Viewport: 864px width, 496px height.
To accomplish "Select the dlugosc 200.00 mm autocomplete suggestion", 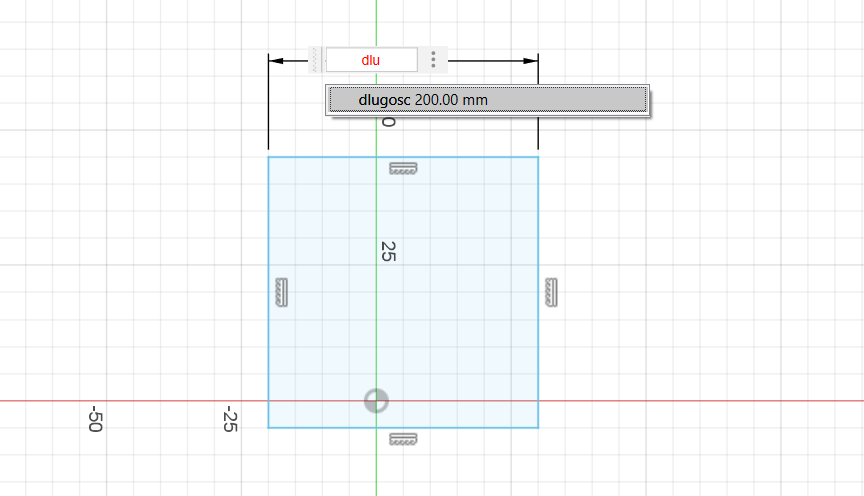I will (488, 100).
